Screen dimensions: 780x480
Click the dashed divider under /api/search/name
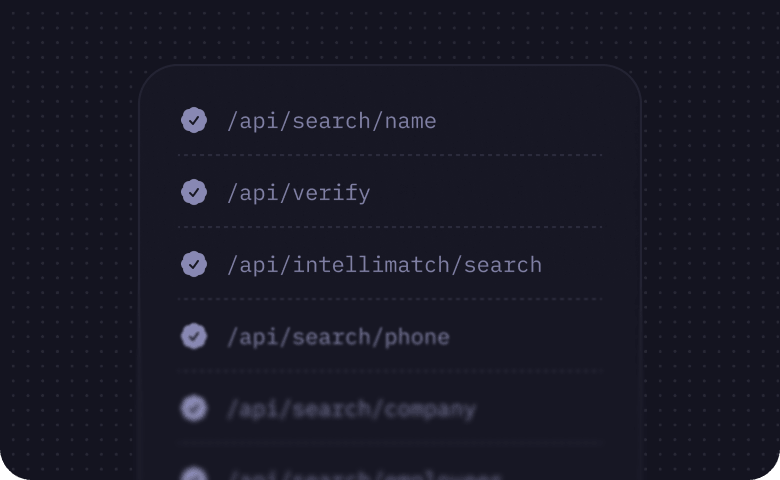(x=390, y=155)
